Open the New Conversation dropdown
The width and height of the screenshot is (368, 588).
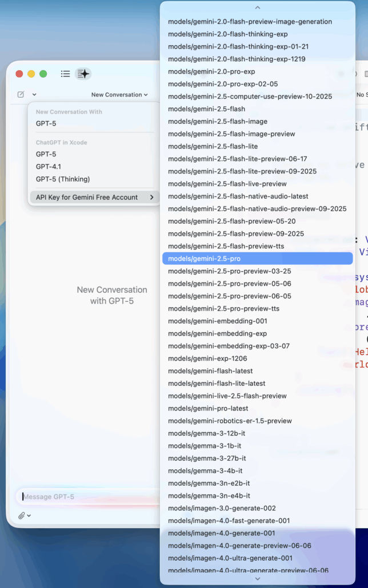(119, 95)
